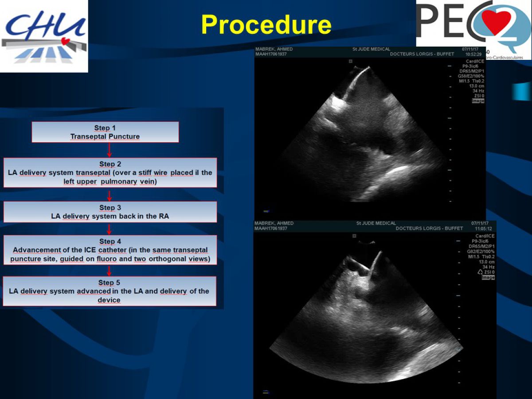Click 'G82/E2/100%' gain setting on the lower ultrasound

[481, 251]
